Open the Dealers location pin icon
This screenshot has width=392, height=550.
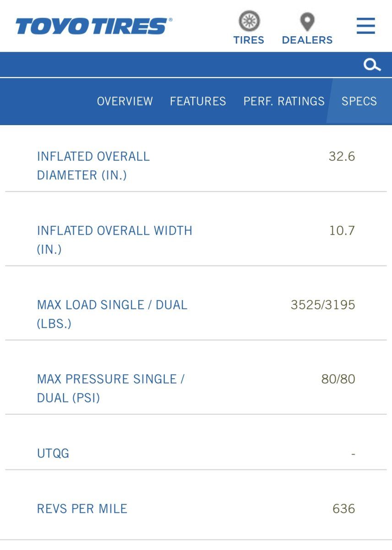click(307, 22)
